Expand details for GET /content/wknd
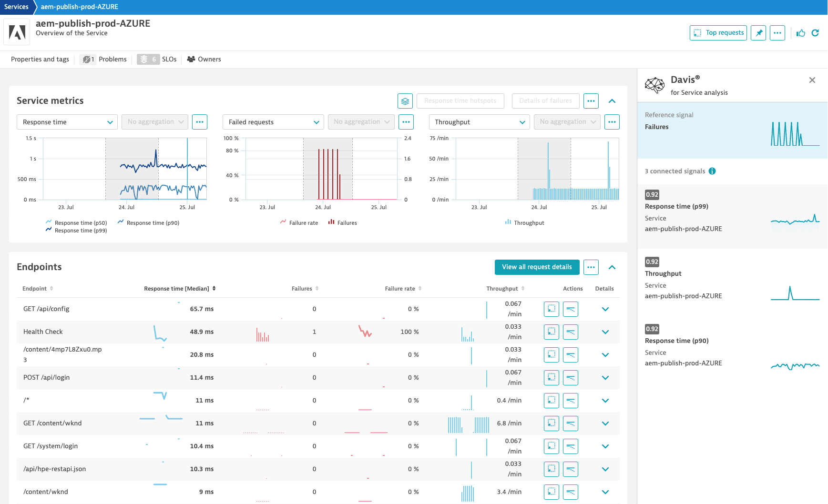 coord(605,423)
